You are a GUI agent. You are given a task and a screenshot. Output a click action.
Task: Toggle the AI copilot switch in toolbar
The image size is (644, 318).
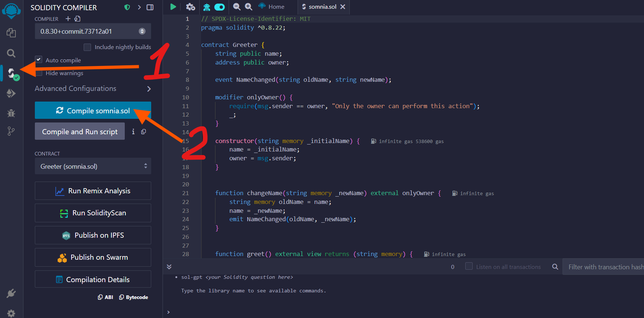pos(220,7)
